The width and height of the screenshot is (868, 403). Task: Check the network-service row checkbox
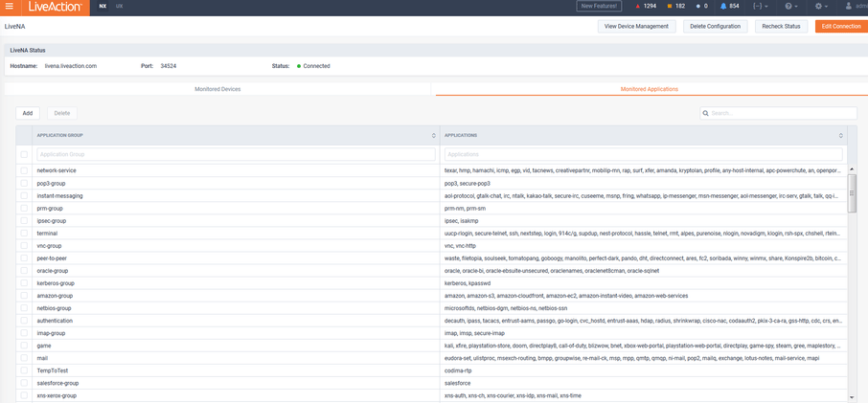24,170
